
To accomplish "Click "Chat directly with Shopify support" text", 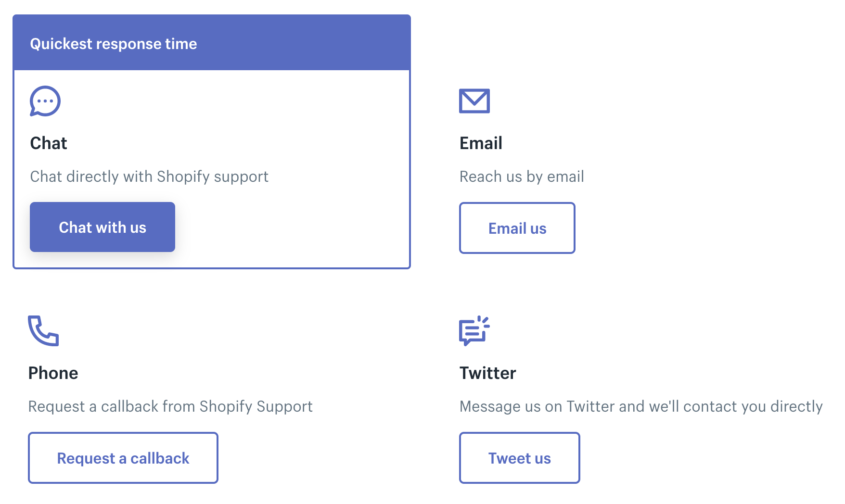I will click(149, 176).
